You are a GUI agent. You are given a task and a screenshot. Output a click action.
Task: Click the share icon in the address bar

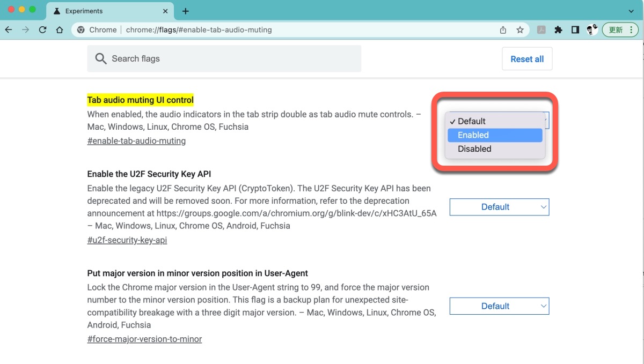click(503, 30)
